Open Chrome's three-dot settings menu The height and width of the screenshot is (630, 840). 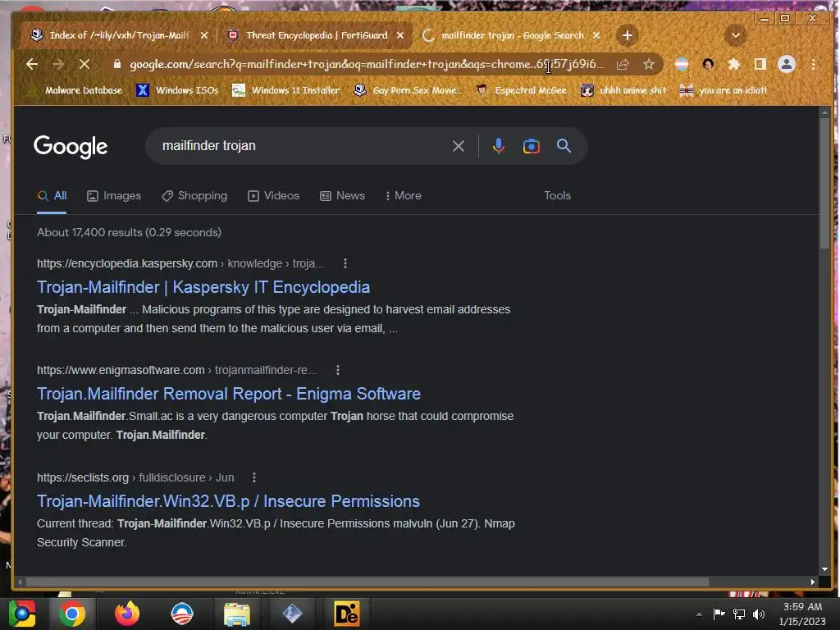[x=813, y=65]
